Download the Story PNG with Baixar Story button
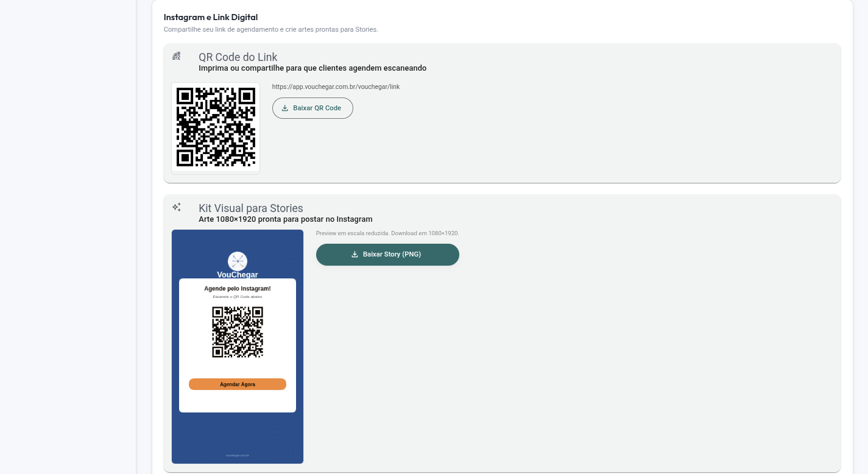Image resolution: width=868 pixels, height=474 pixels. (387, 255)
